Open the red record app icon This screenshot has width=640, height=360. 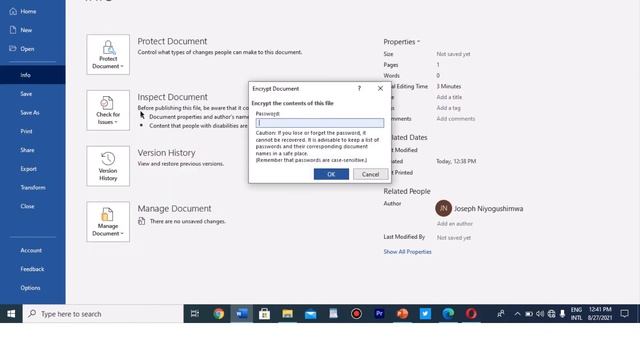pyautogui.click(x=356, y=313)
